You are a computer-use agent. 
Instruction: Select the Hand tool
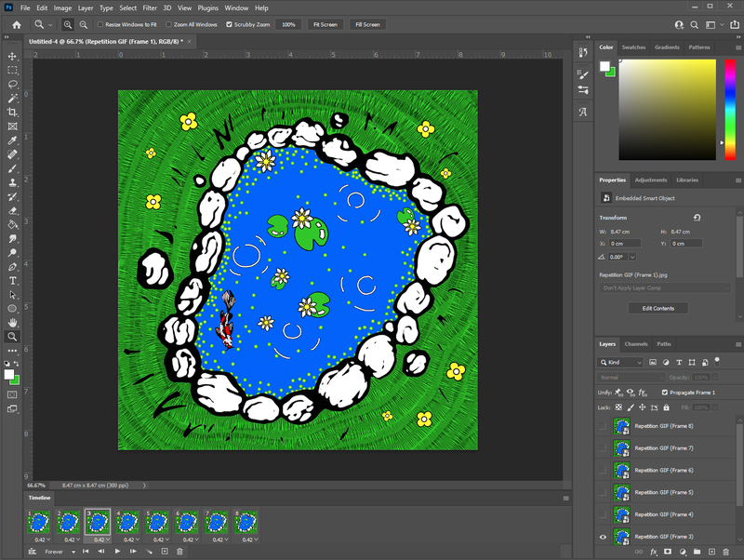coord(13,323)
